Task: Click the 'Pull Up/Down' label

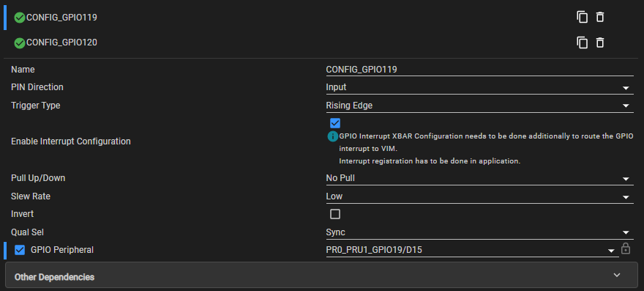Action: coord(38,178)
